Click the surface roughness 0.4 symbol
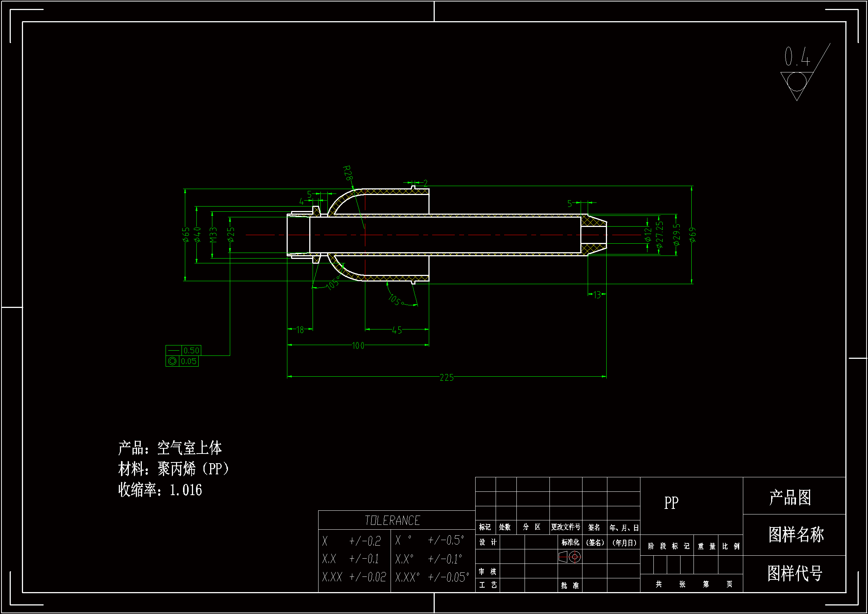This screenshot has height=614, width=868. click(797, 58)
